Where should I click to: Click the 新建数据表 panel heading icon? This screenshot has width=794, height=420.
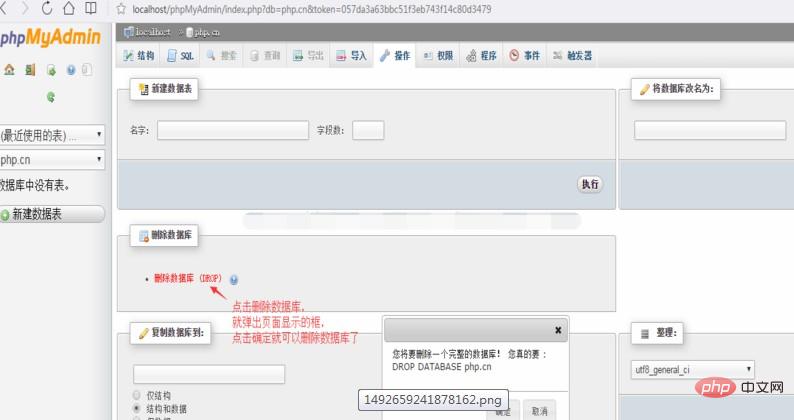144,89
